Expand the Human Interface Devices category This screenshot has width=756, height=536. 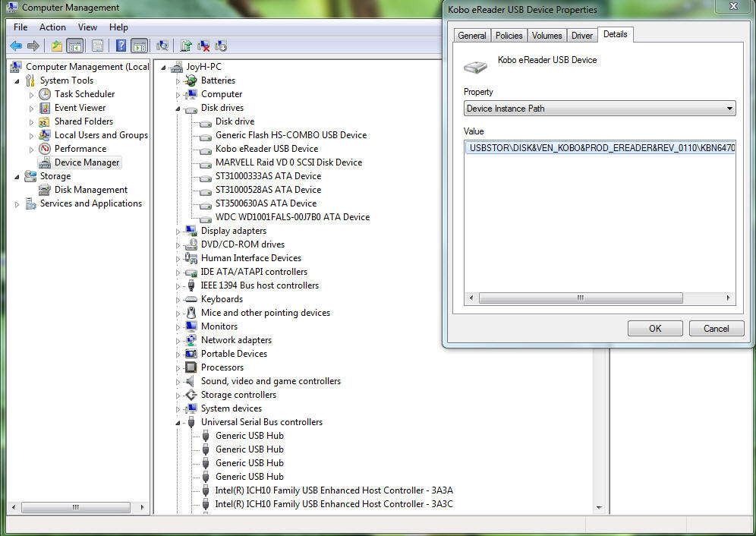point(178,259)
